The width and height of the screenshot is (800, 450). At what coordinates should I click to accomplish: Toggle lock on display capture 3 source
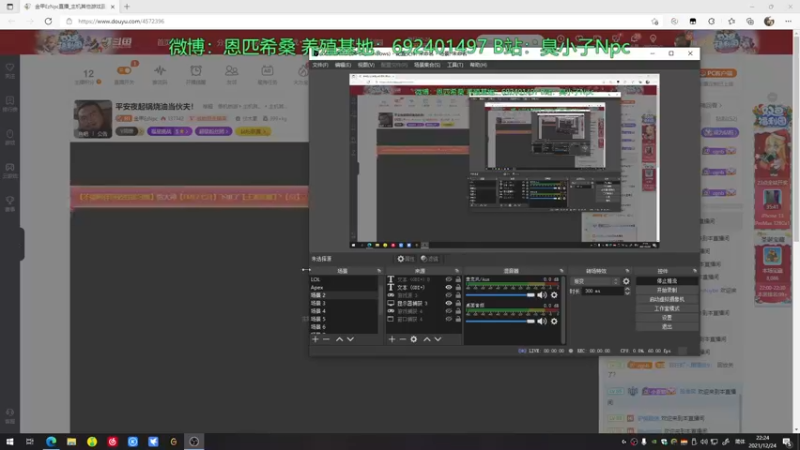coord(458,303)
